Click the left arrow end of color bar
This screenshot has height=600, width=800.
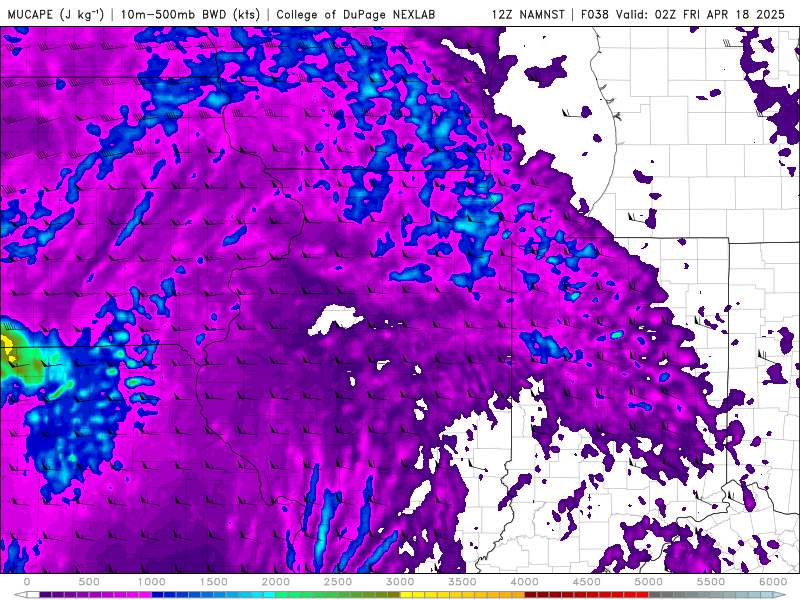tap(20, 595)
